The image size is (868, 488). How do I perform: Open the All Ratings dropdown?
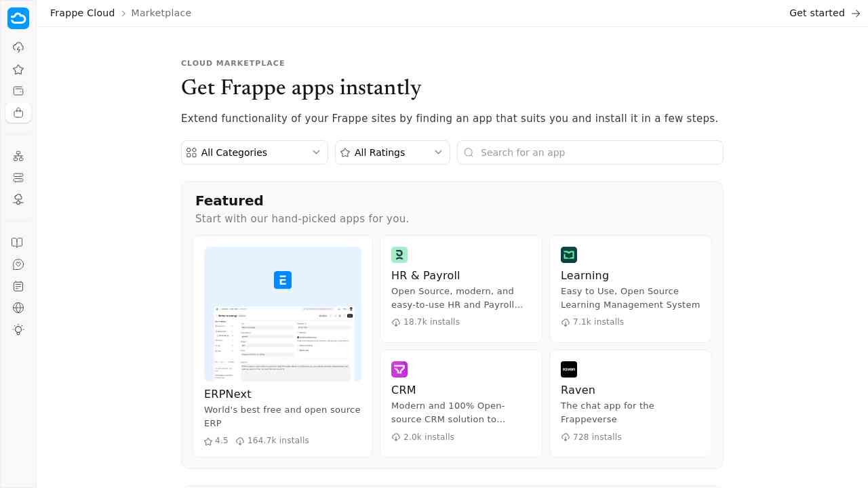pos(393,152)
